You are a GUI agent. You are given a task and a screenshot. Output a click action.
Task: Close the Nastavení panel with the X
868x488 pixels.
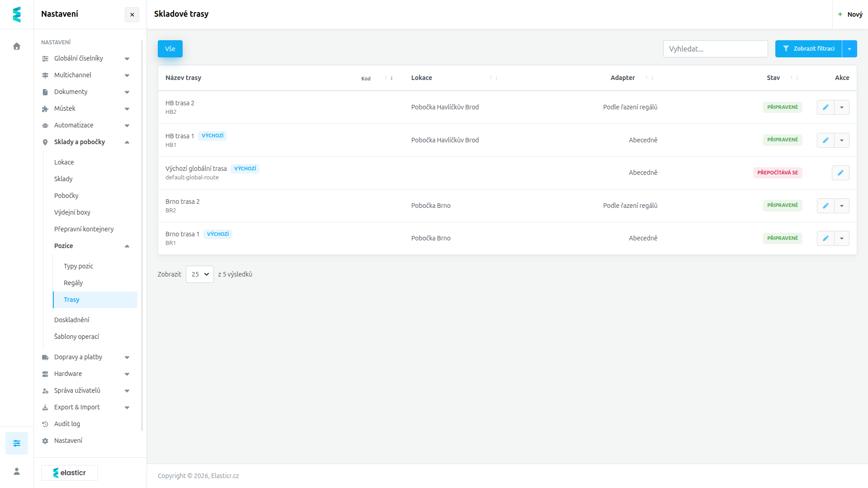(132, 14)
